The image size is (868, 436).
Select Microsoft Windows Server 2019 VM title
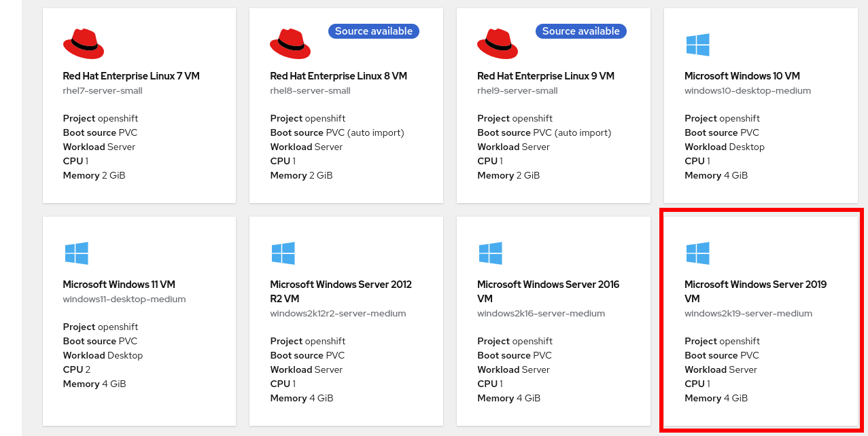pos(755,291)
